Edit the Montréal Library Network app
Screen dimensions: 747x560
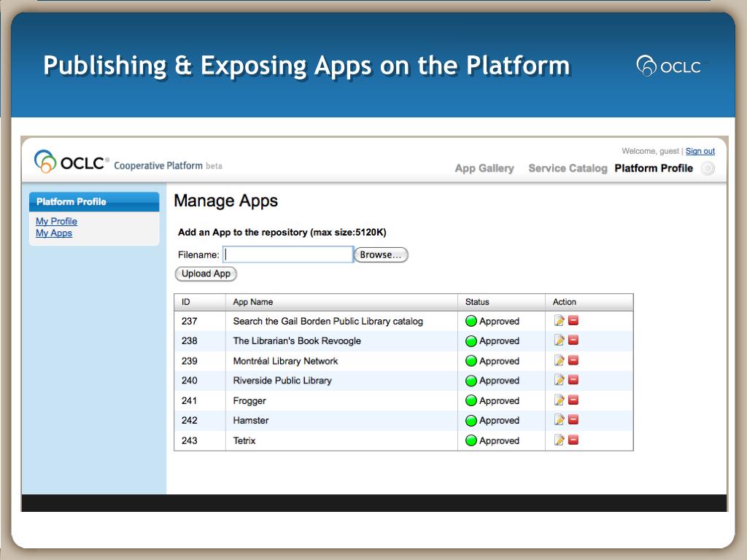[x=560, y=360]
